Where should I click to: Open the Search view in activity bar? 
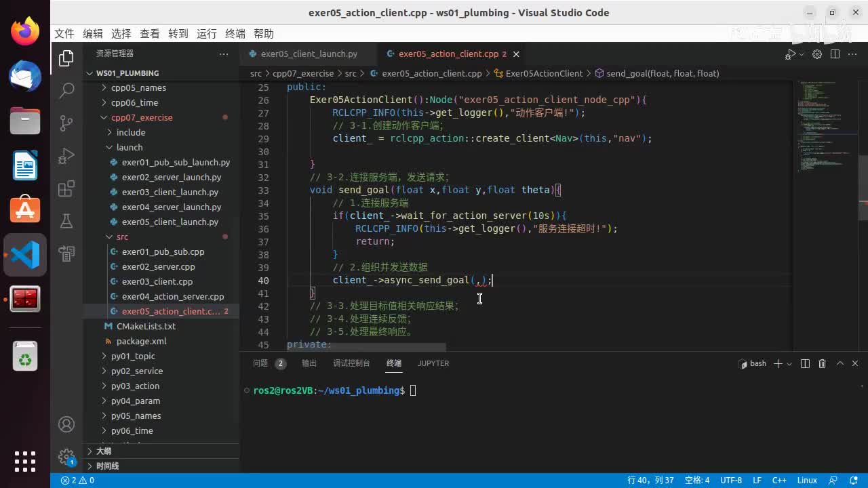point(66,90)
